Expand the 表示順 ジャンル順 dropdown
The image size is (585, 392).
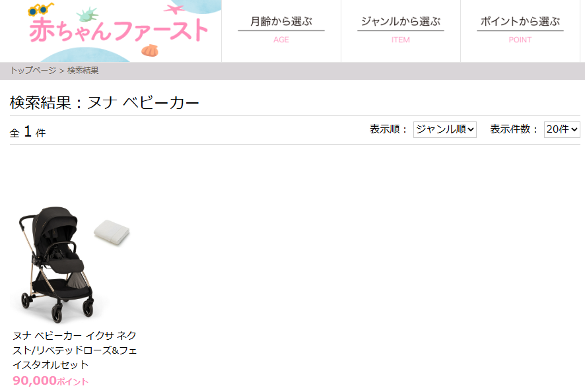coord(445,129)
